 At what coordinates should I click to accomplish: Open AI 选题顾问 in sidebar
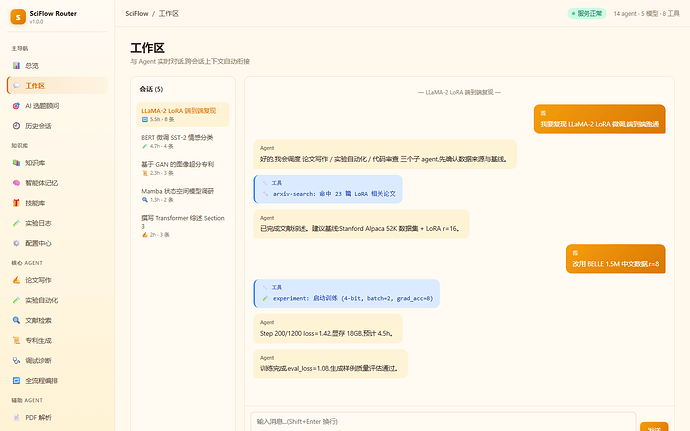pyautogui.click(x=57, y=106)
